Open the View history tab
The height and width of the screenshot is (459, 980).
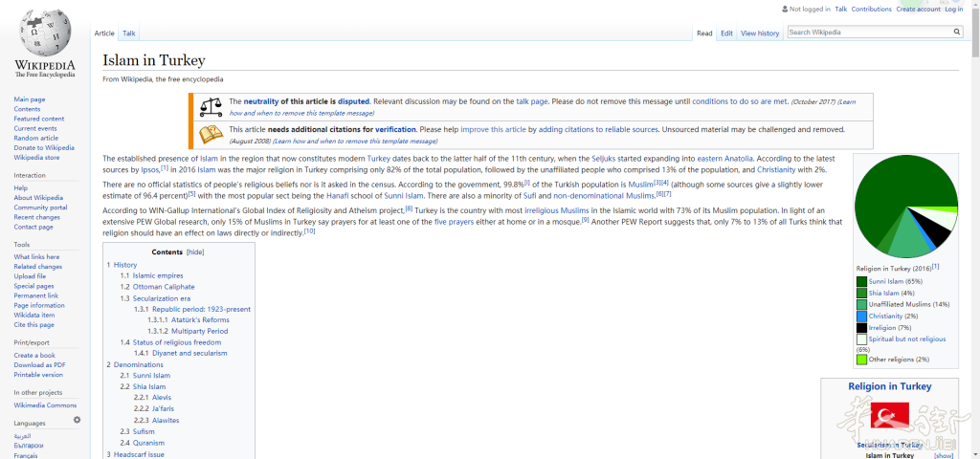pos(760,33)
